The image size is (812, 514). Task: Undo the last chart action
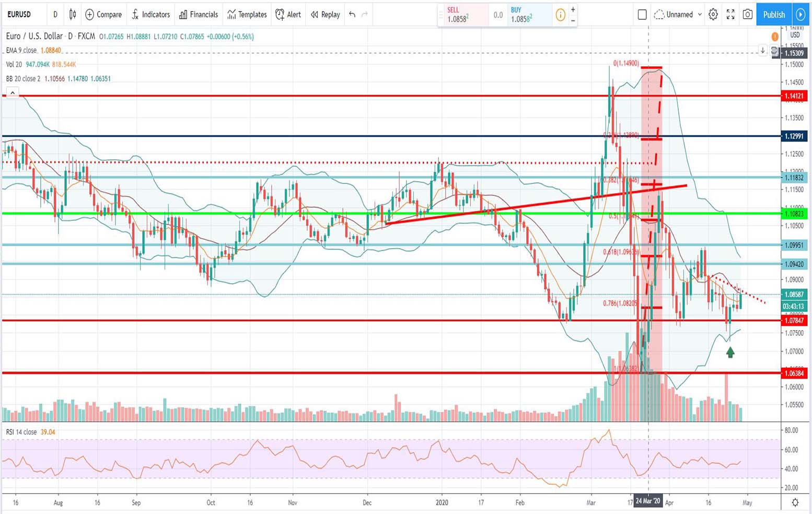pyautogui.click(x=352, y=15)
